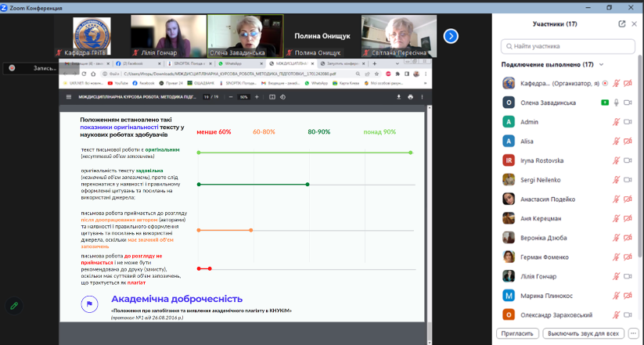Toggle video camera for Admin participant
Viewport: 644px width, 345px height.
click(x=628, y=122)
